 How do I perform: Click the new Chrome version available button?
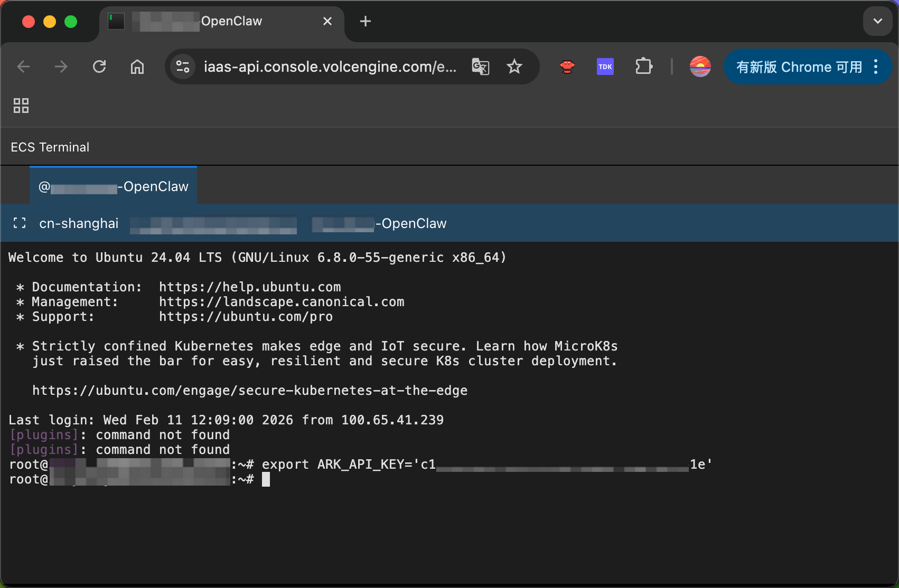799,67
